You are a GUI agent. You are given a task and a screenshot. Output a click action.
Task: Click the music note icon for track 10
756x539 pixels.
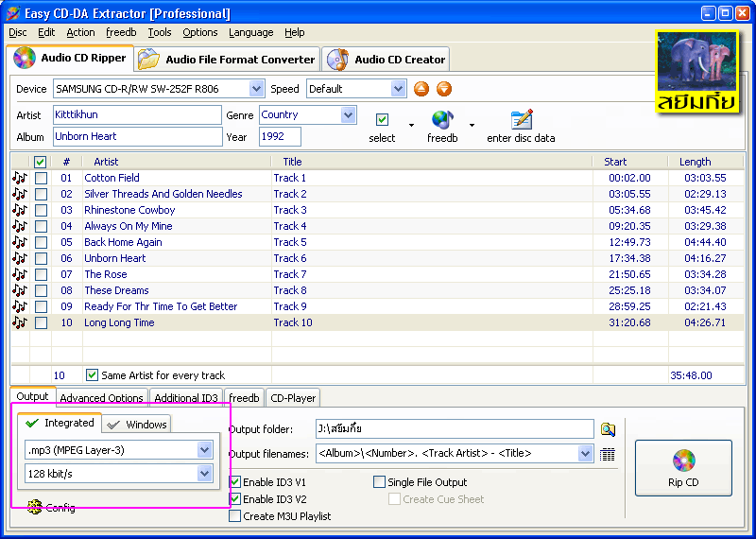[x=20, y=322]
